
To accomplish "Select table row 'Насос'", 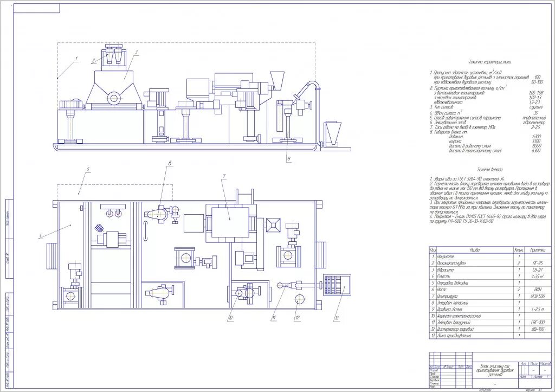I will coord(490,290).
